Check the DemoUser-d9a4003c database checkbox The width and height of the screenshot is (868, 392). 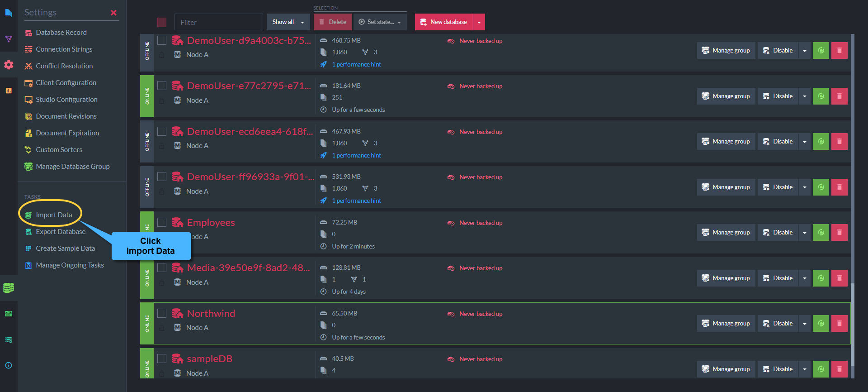(x=162, y=40)
